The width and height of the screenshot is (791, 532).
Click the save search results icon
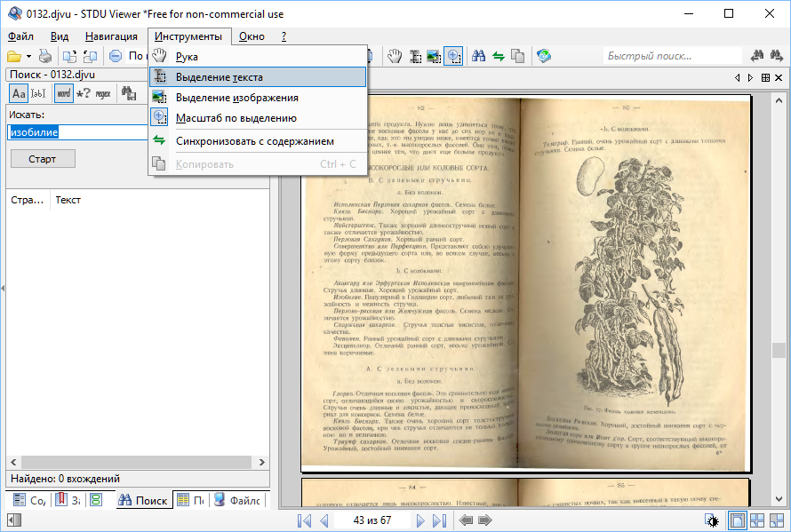click(128, 93)
